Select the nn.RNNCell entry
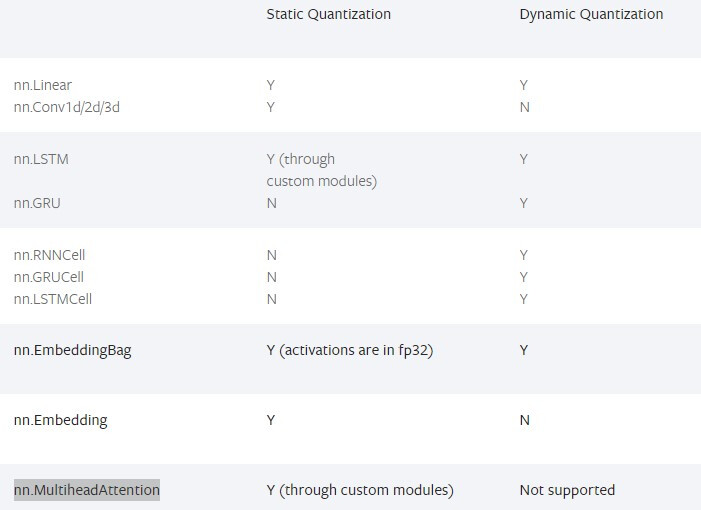This screenshot has width=701, height=510. 50,255
